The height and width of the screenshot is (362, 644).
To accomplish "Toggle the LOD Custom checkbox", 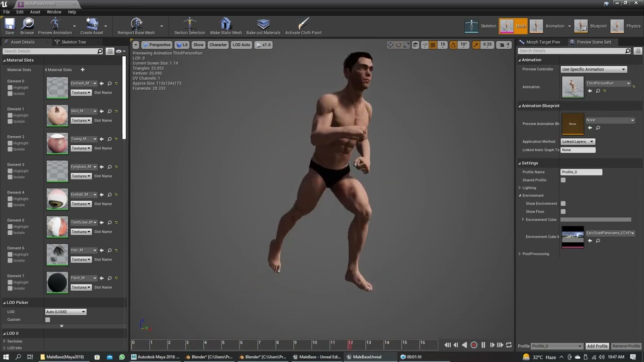I will (48, 320).
